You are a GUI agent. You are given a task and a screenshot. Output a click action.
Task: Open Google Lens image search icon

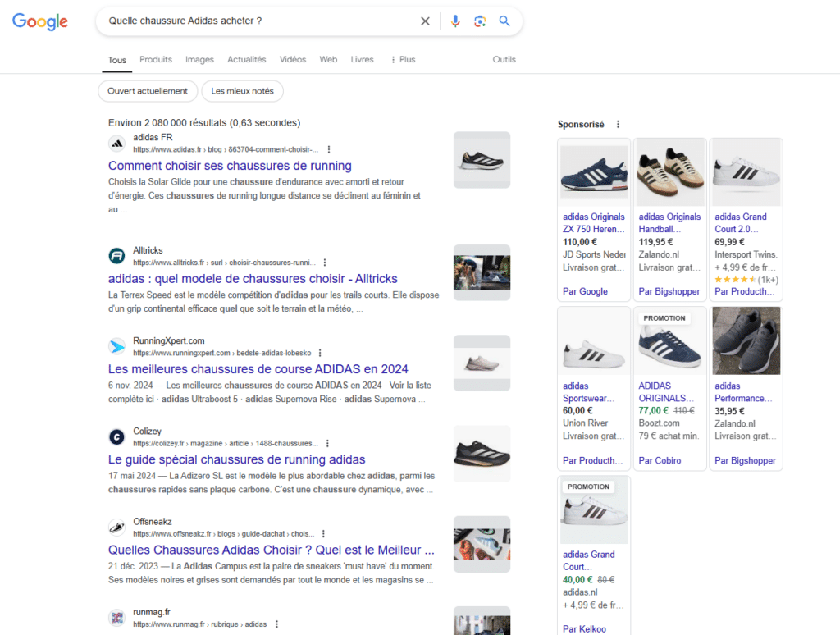[479, 21]
